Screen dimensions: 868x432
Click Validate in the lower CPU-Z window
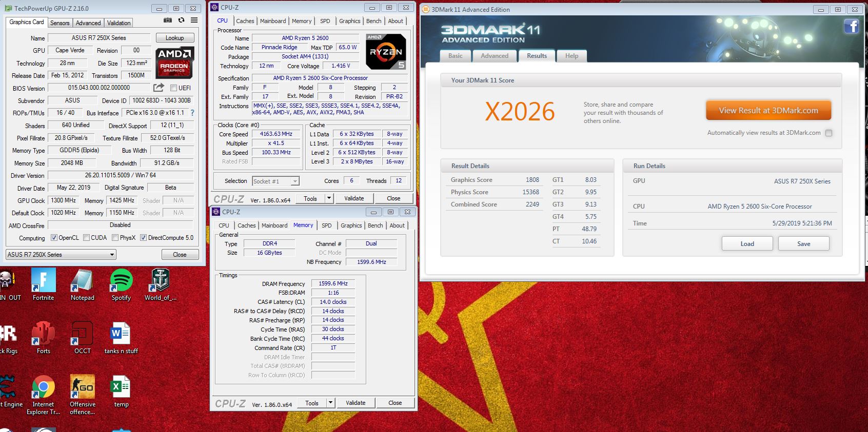point(356,403)
